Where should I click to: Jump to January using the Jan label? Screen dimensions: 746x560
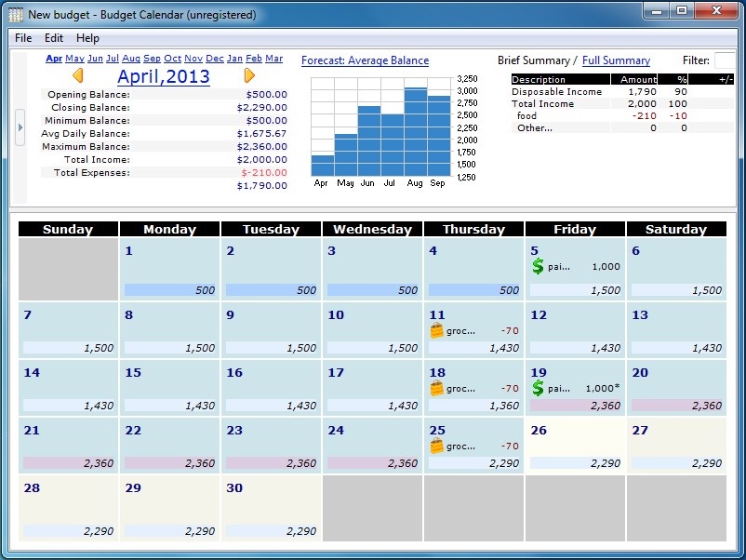point(234,58)
